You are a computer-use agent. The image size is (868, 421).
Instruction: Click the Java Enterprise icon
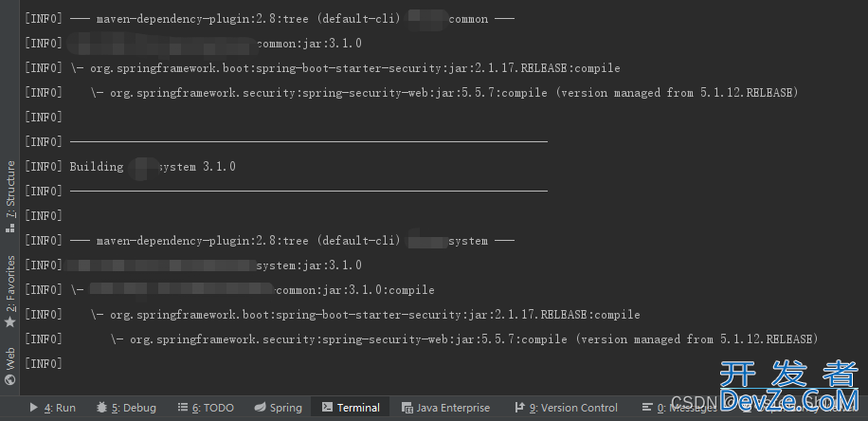pos(407,408)
